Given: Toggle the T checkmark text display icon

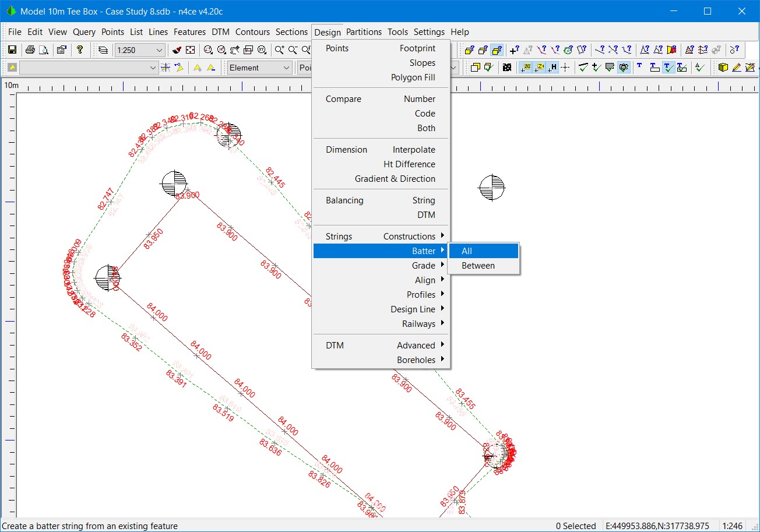Looking at the screenshot, I should coord(668,68).
